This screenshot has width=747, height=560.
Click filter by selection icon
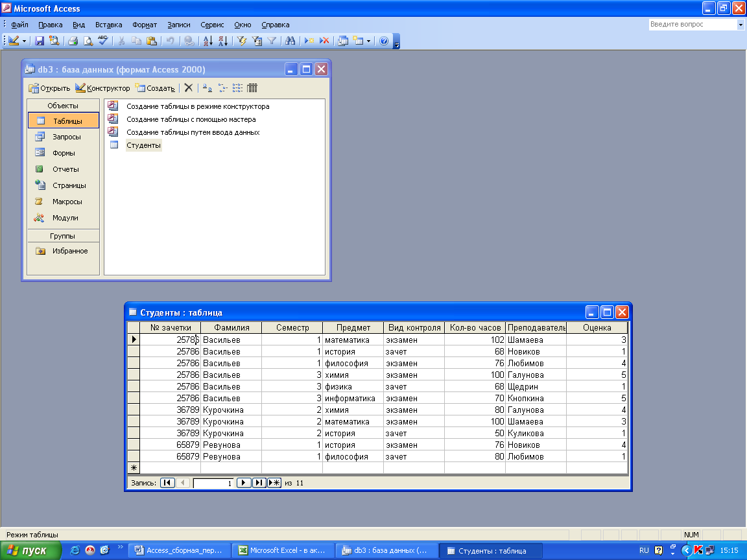(242, 41)
